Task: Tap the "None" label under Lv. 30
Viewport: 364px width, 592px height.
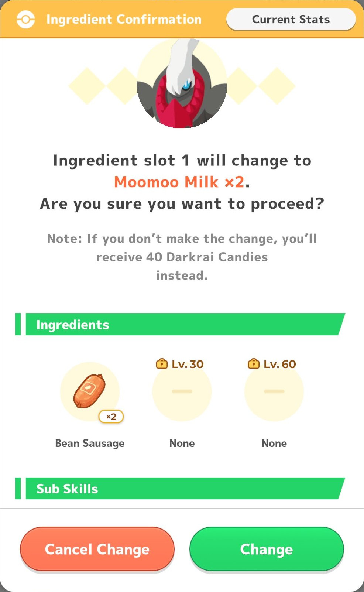Action: tap(182, 443)
